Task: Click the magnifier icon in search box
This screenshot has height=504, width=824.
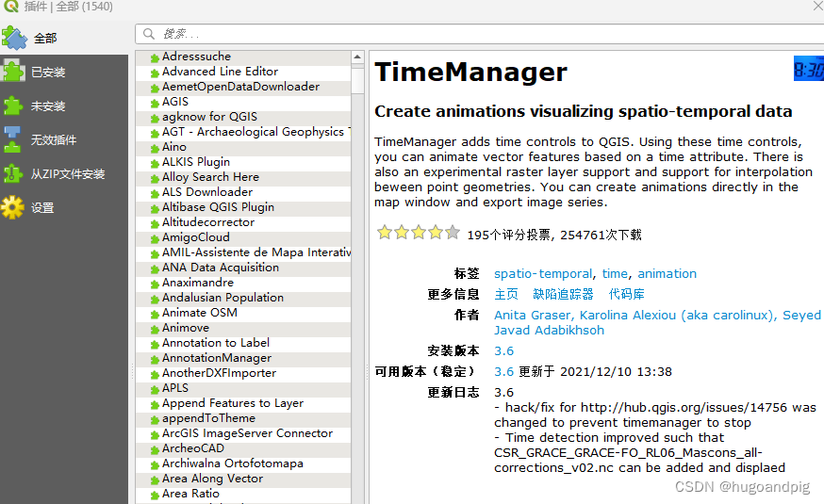Action: [149, 34]
